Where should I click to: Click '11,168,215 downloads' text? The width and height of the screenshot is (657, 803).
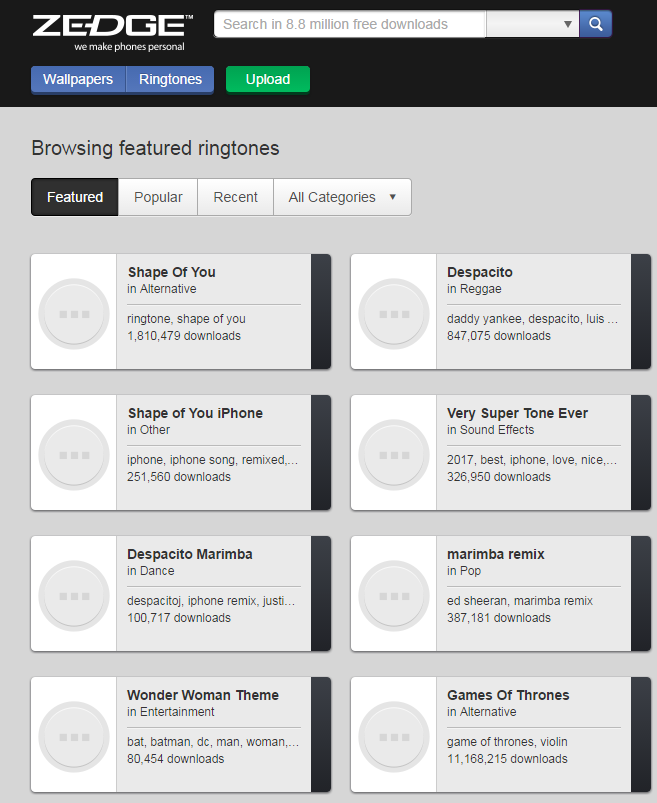tap(507, 759)
